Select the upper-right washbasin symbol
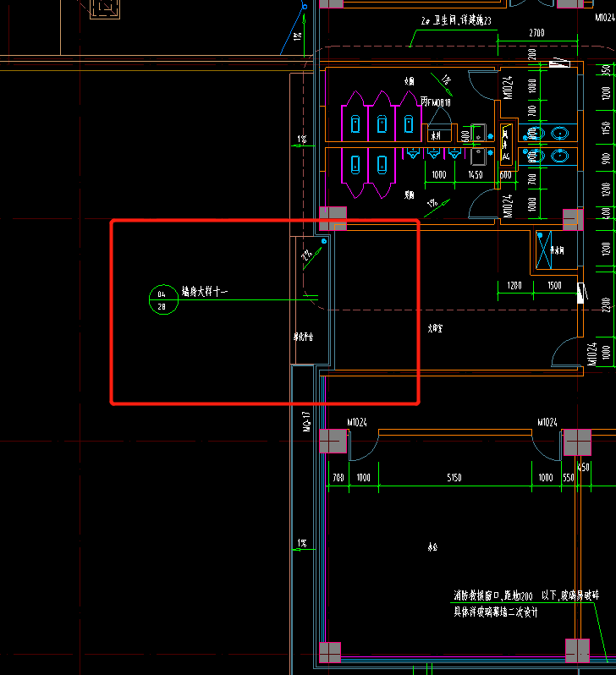616x675 pixels. [x=559, y=134]
